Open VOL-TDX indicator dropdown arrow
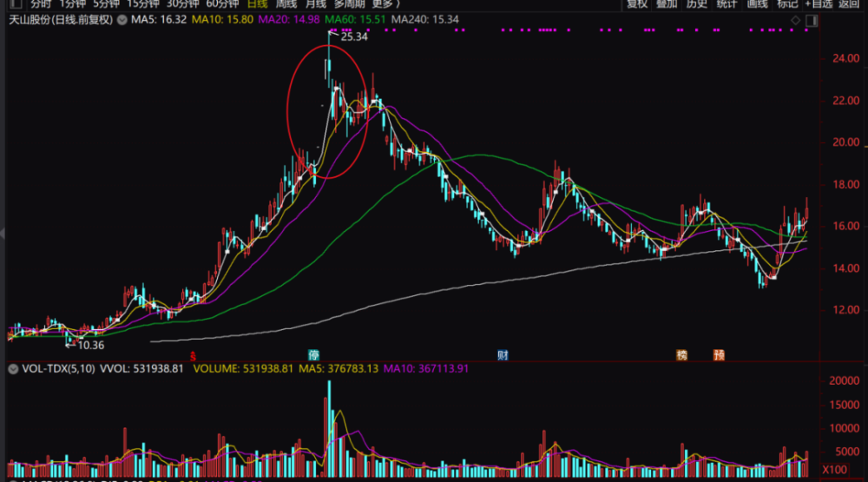Image resolution: width=868 pixels, height=482 pixels. pyautogui.click(x=13, y=369)
